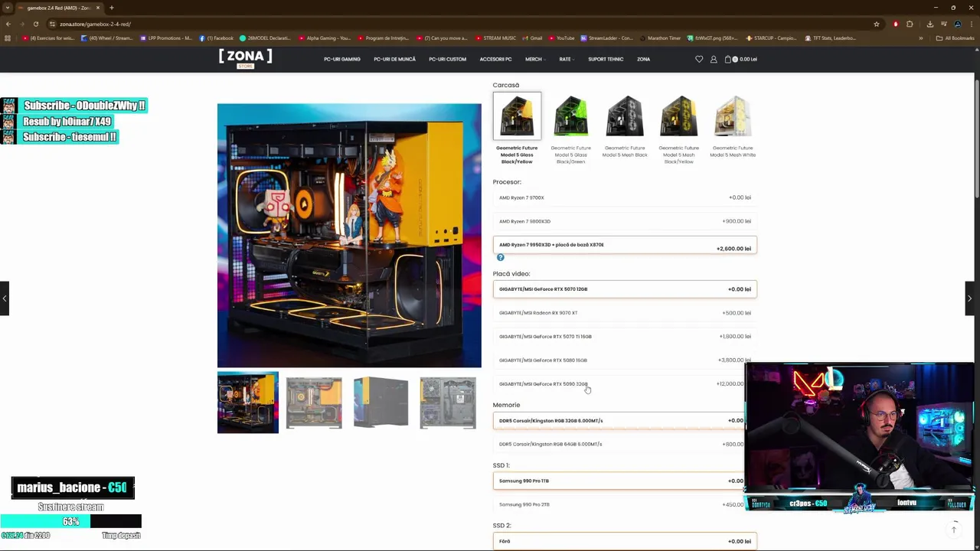Open SUPORT TEHNIC menu
The width and height of the screenshot is (980, 551).
tap(606, 59)
